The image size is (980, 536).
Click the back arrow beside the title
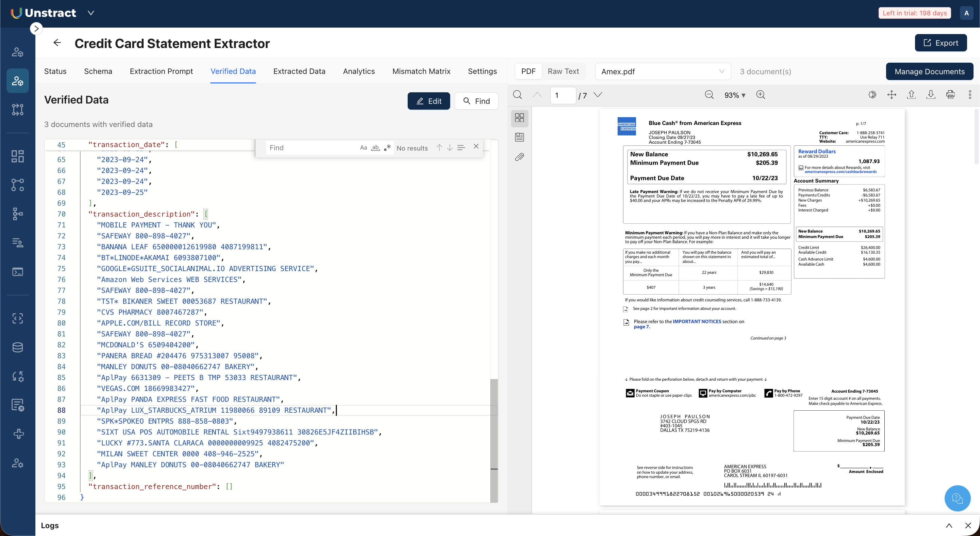pos(57,43)
